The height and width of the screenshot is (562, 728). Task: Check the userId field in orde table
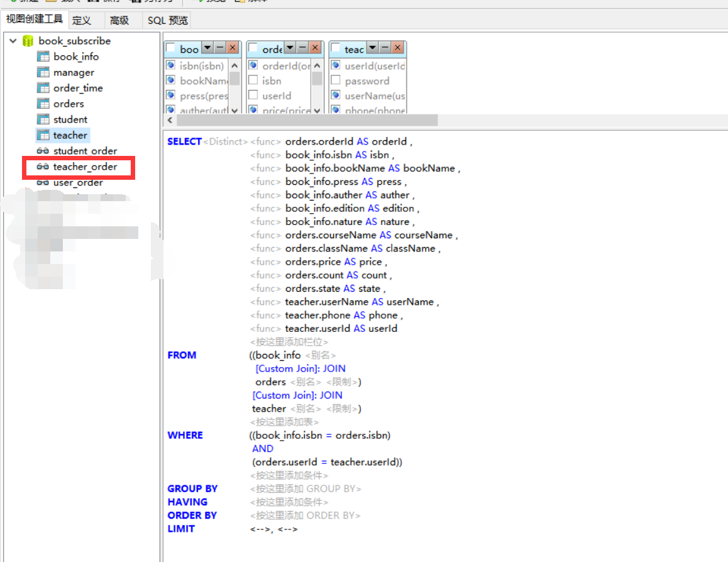pyautogui.click(x=253, y=95)
